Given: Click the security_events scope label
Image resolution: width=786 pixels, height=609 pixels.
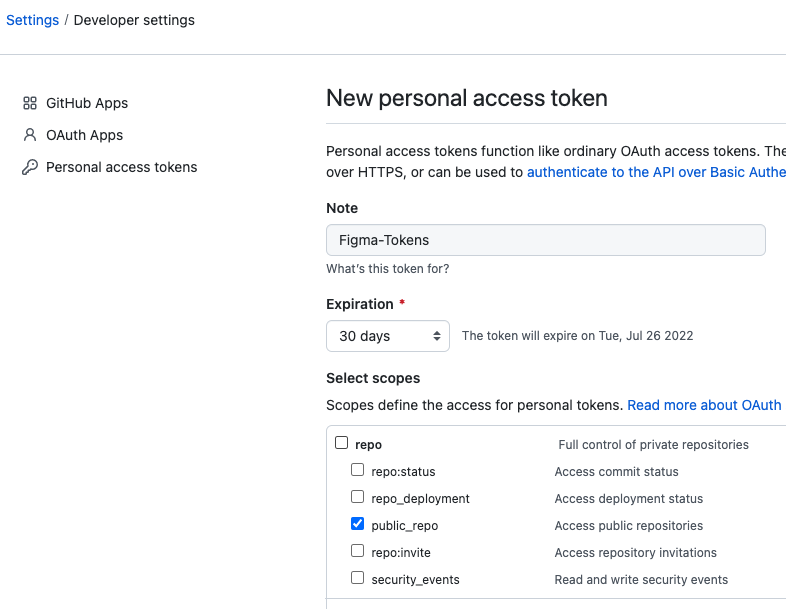Looking at the screenshot, I should pos(416,580).
